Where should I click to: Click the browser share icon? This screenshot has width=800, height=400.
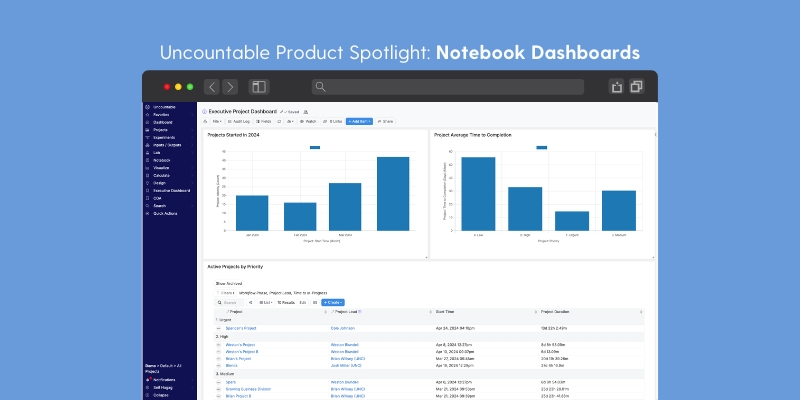click(617, 87)
